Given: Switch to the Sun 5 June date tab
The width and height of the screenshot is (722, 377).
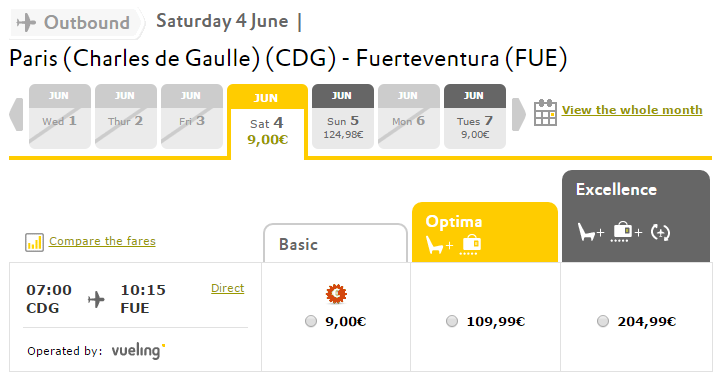Looking at the screenshot, I should pos(343,116).
